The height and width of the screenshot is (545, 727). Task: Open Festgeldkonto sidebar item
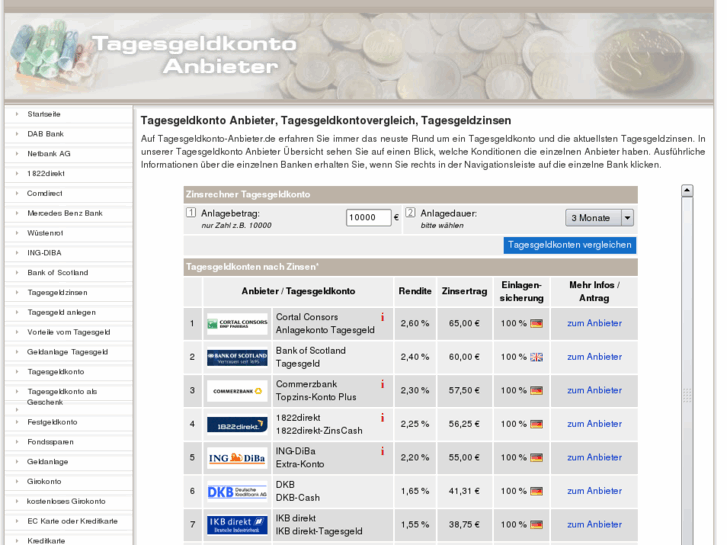click(x=52, y=422)
